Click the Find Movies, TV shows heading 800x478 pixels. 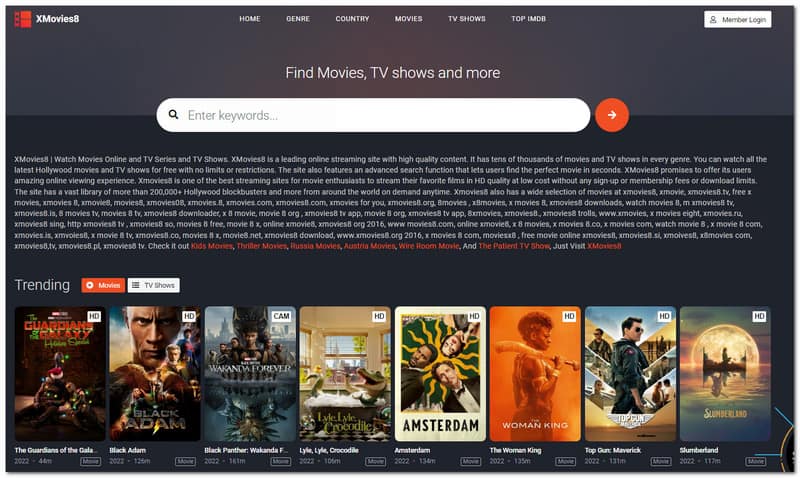(392, 73)
